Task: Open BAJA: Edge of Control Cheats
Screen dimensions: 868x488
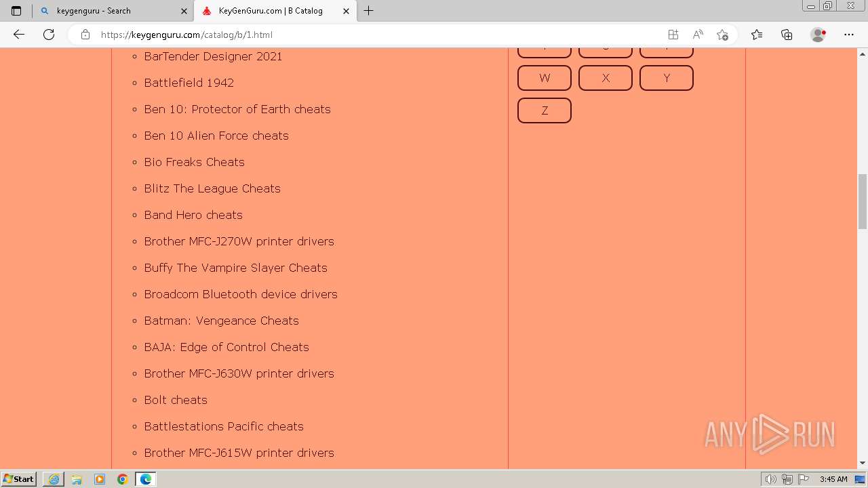Action: [x=226, y=347]
